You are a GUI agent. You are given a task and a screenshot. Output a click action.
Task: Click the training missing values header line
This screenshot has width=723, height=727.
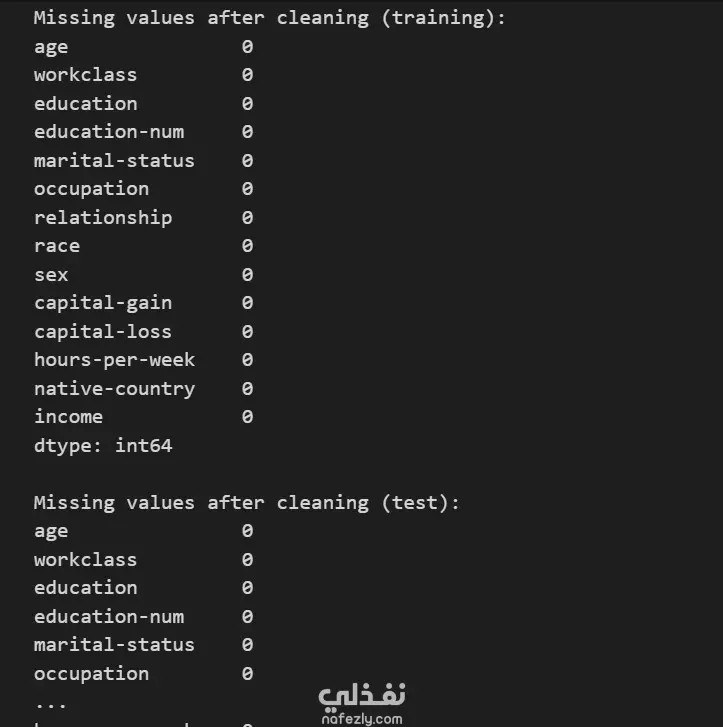pos(270,18)
